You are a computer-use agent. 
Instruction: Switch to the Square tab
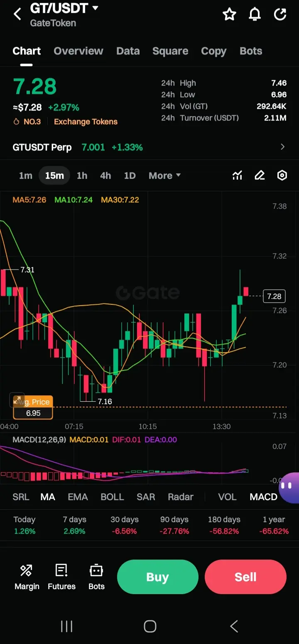click(170, 51)
